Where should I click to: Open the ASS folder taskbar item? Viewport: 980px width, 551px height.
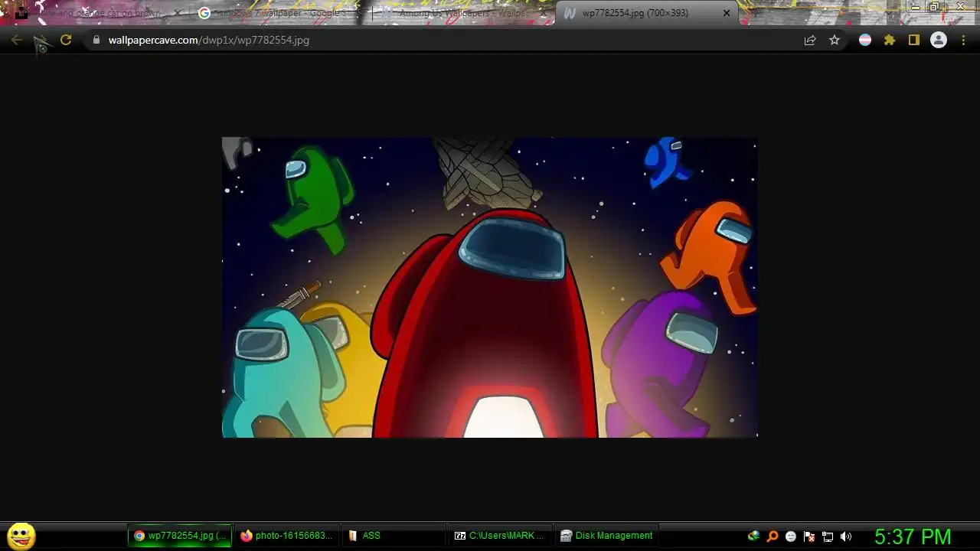393,536
